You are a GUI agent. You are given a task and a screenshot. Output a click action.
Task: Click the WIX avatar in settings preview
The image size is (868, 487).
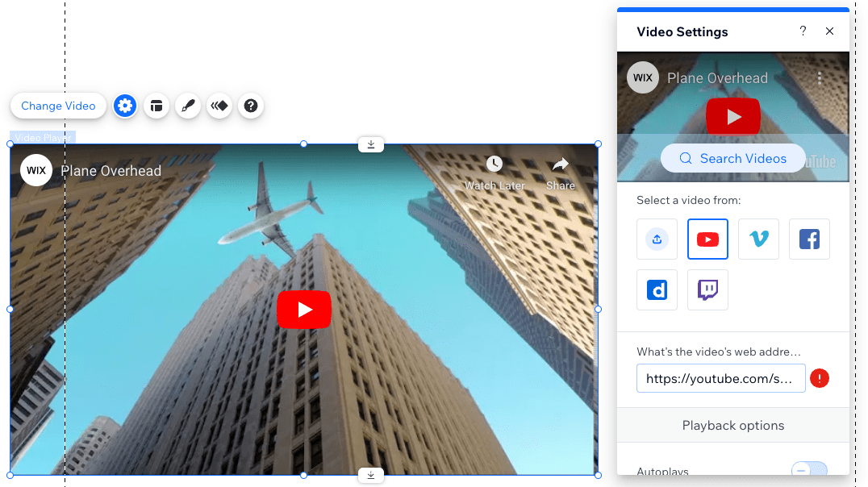[x=643, y=77]
